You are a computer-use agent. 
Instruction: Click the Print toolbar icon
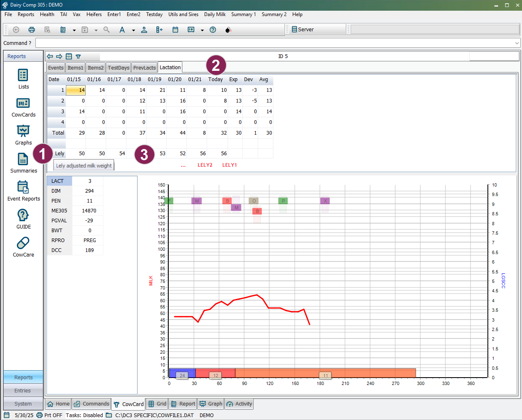coord(32,30)
